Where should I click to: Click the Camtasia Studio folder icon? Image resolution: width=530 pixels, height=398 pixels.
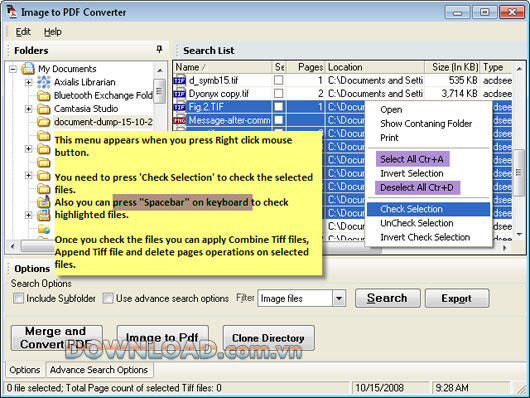tap(44, 109)
